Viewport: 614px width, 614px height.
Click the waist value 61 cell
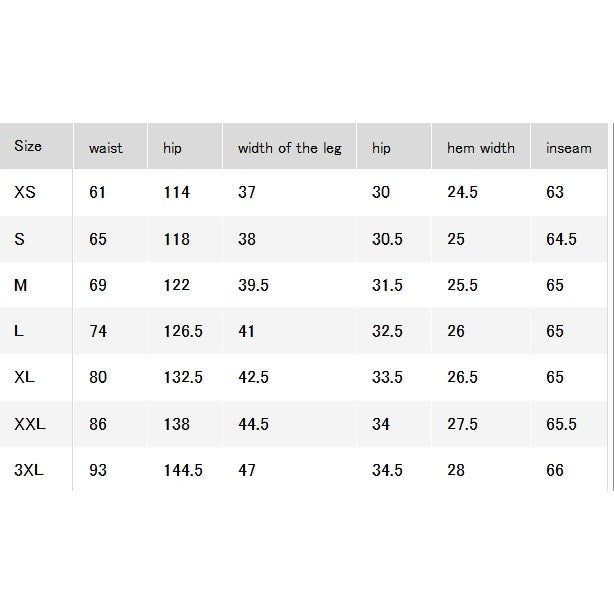point(110,192)
